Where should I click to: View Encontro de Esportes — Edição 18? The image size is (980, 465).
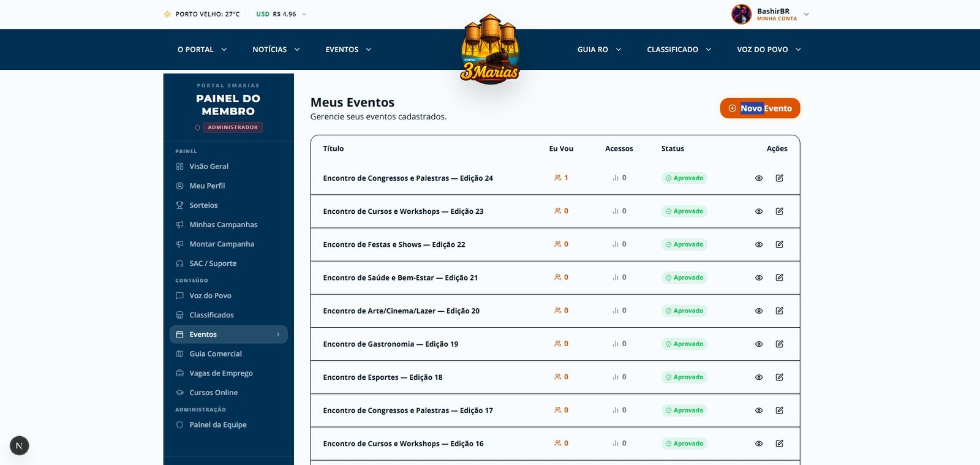point(759,377)
